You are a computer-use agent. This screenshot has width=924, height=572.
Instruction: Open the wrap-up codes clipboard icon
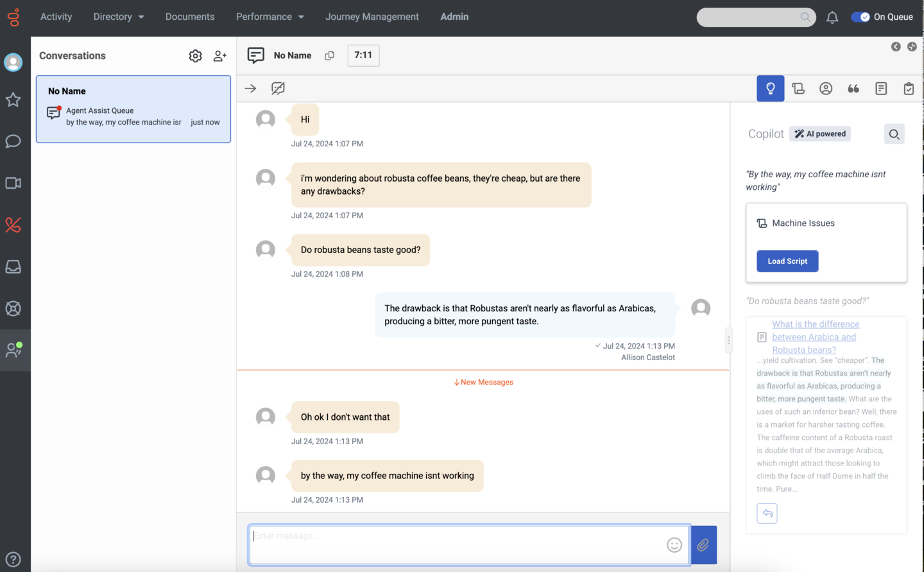tap(909, 89)
